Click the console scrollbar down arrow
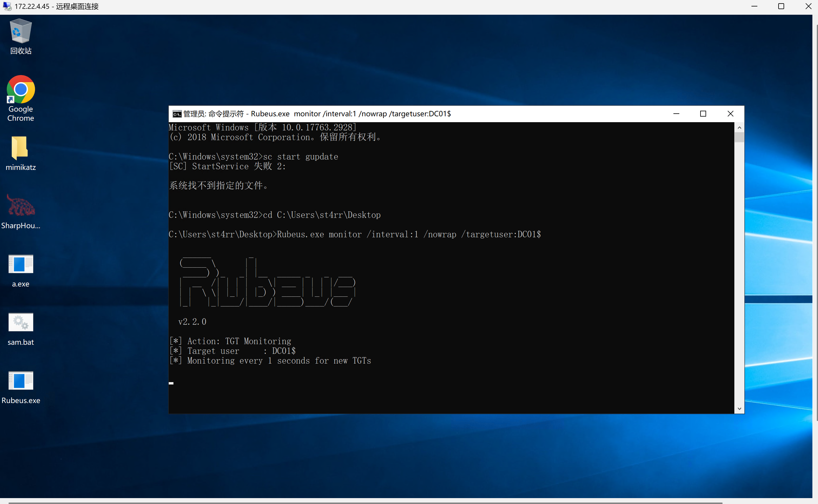The height and width of the screenshot is (504, 818). 739,409
